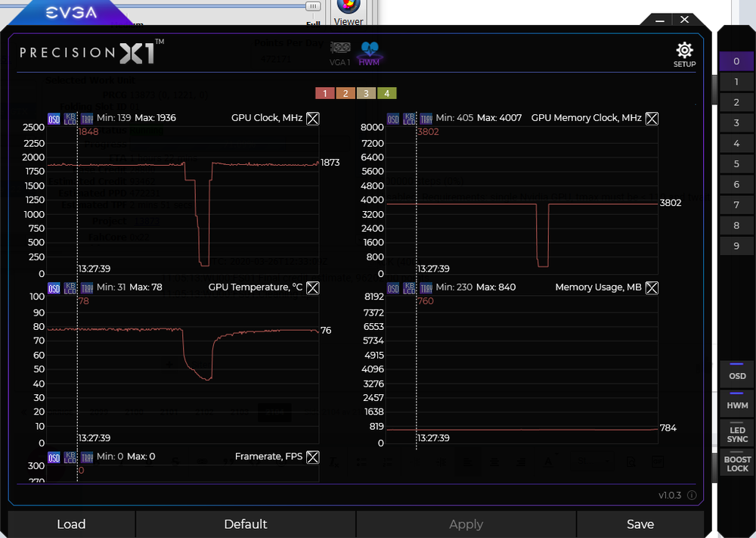
Task: Toggle KB LCD for GPU Memory Clock graph
Action: pyautogui.click(x=409, y=119)
